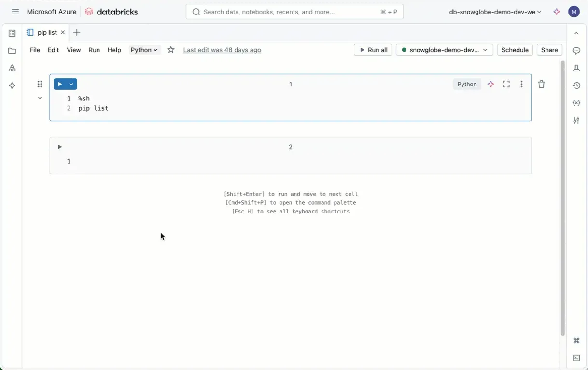Open the Databricks Assistant sparkle icon in header
This screenshot has width=588, height=370.
click(x=557, y=12)
